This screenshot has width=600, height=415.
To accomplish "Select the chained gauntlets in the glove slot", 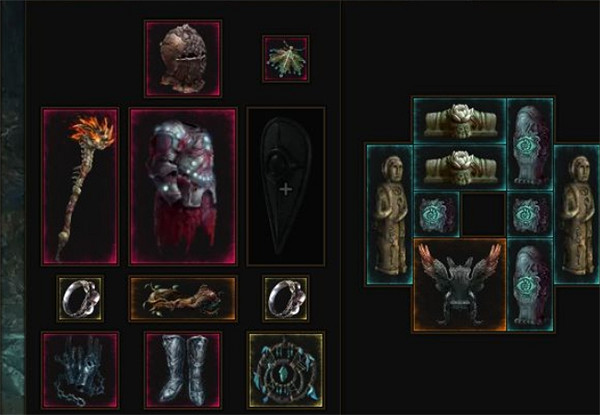I will pos(80,370).
